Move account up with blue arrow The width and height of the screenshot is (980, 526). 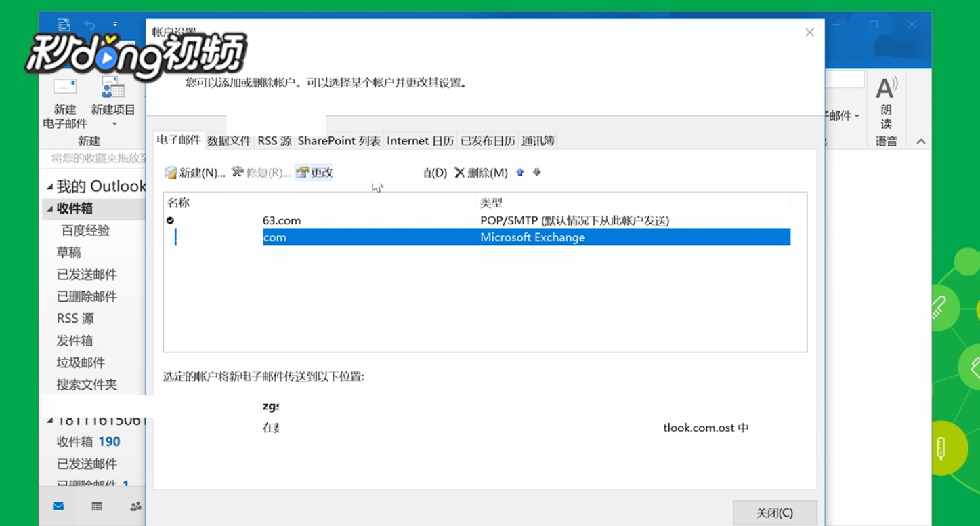click(x=520, y=172)
